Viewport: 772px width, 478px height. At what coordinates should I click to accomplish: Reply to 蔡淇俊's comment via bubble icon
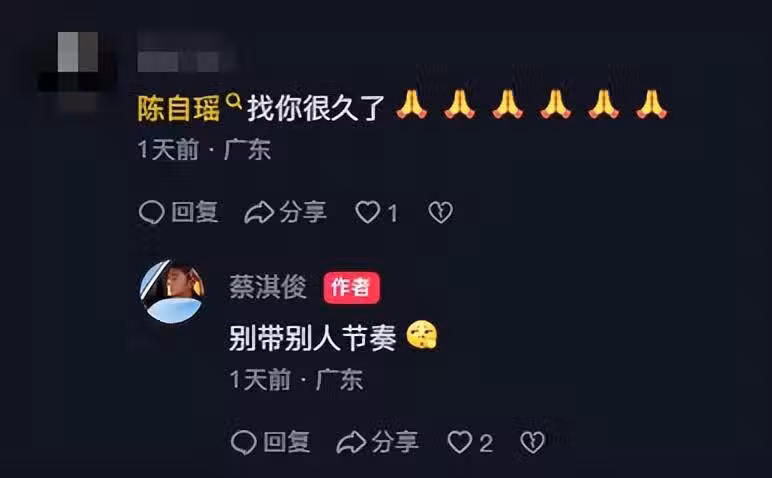pos(244,442)
